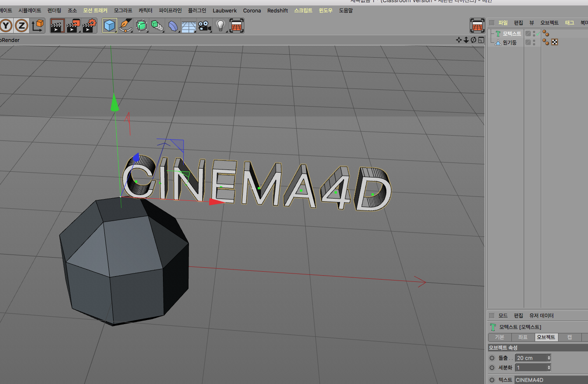Click the 돌출 value field
The image size is (588, 384).
tap(533, 358)
